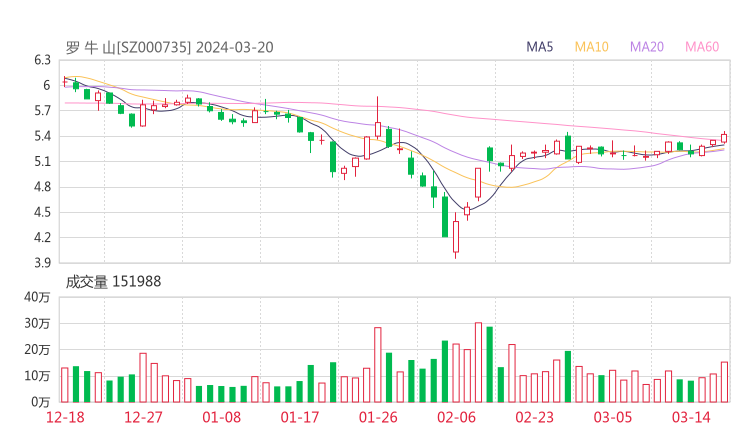740x440 pixels.
Task: Click the 02-06 date axis label
Action: 456,417
